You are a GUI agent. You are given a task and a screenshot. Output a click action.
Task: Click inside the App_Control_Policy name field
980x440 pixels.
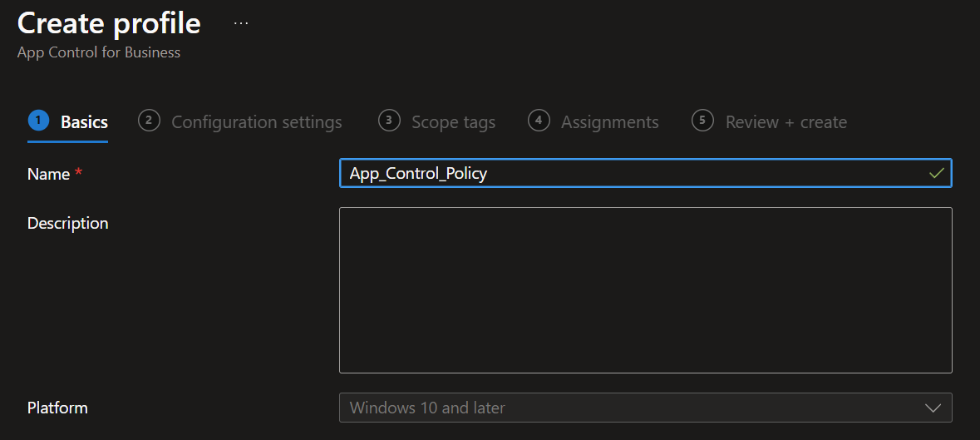pos(646,173)
